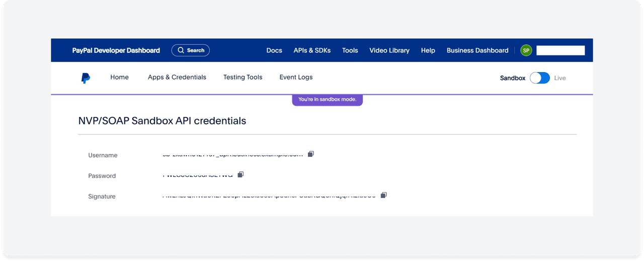The image size is (644, 262).
Task: Open the SP user avatar
Action: tap(526, 50)
